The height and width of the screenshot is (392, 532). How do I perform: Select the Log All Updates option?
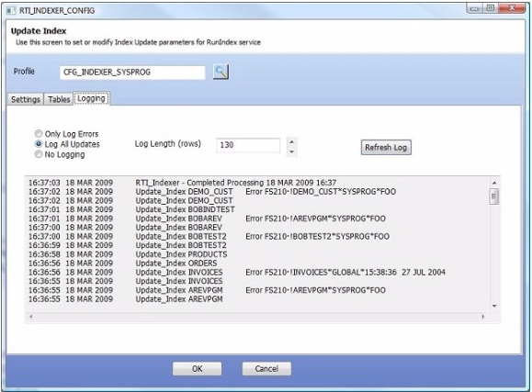(x=39, y=144)
